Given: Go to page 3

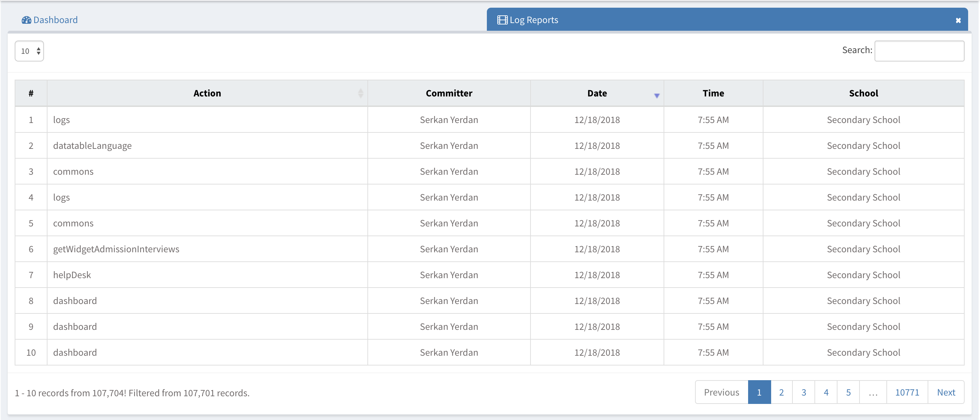Looking at the screenshot, I should tap(804, 392).
